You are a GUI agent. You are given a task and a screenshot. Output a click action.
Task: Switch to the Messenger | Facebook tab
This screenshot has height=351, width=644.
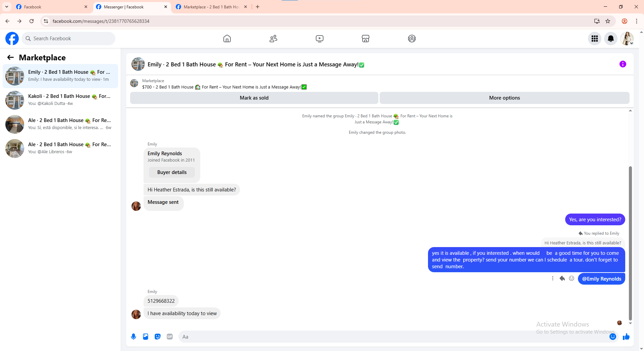click(x=131, y=7)
